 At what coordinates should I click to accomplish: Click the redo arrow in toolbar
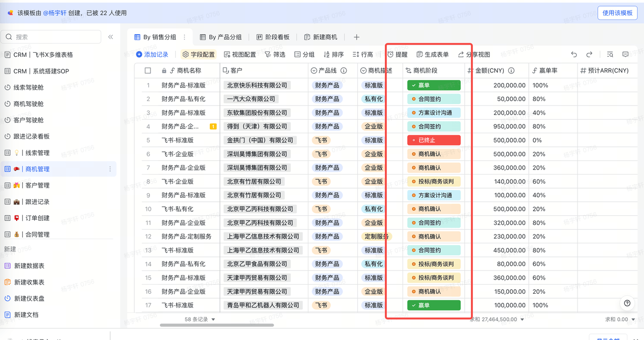[589, 54]
